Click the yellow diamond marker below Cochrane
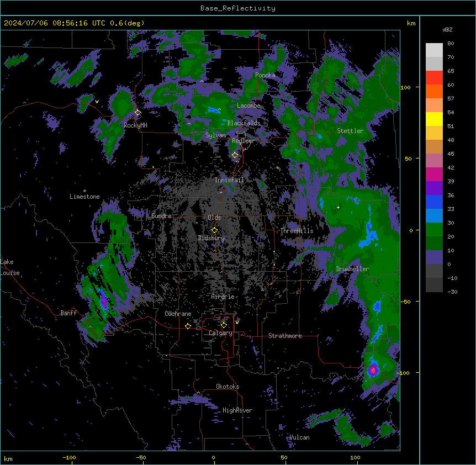 pos(188,326)
